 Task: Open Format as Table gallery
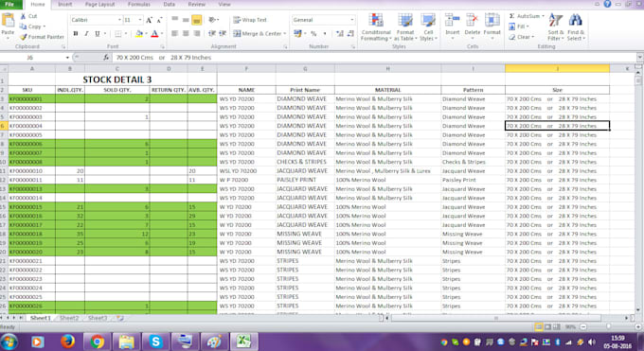pyautogui.click(x=405, y=27)
